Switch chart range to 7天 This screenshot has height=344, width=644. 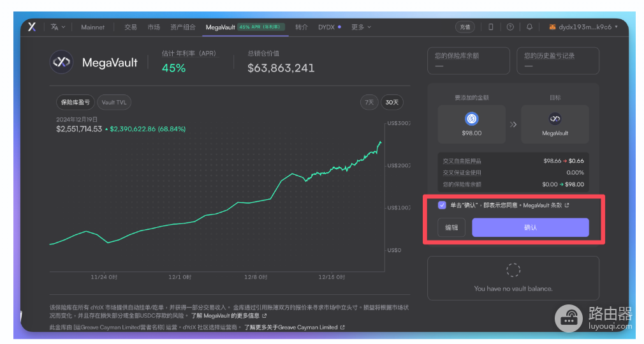coord(369,102)
